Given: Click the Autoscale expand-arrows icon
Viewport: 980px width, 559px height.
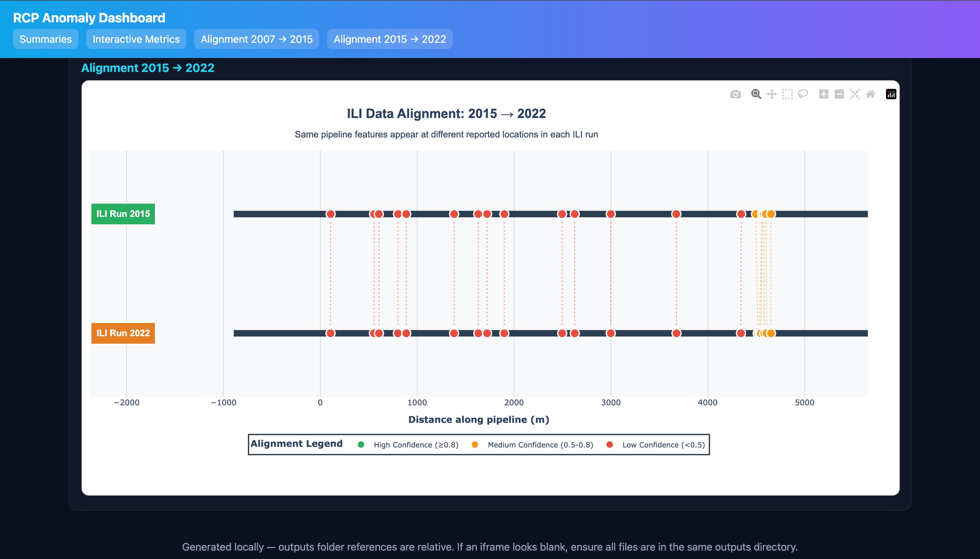Looking at the screenshot, I should pyautogui.click(x=855, y=94).
